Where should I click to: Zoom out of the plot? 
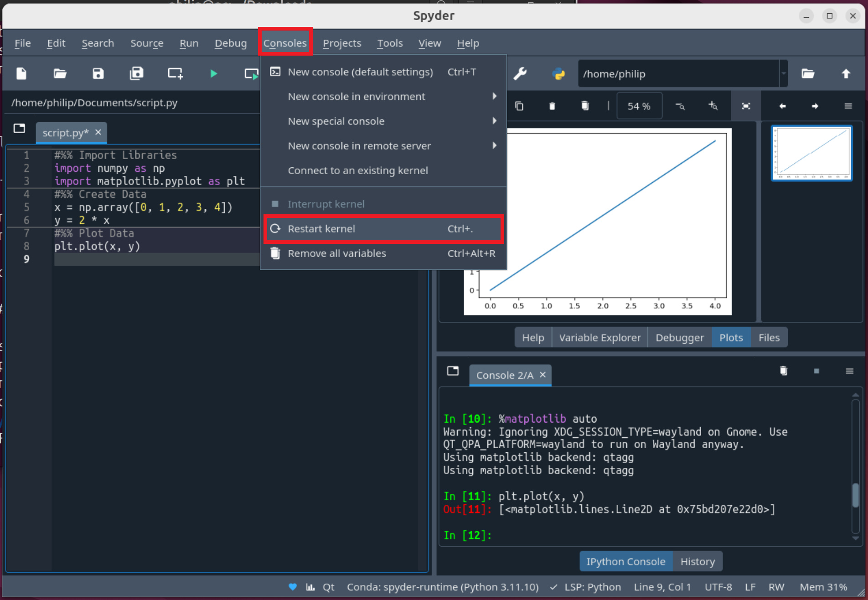(680, 106)
